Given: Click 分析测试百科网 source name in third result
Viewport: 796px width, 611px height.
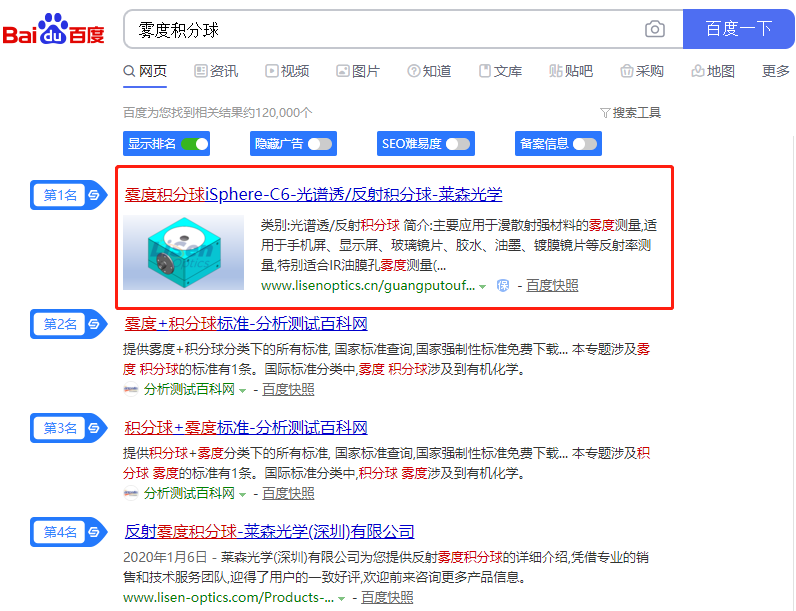Looking at the screenshot, I should coord(189,493).
